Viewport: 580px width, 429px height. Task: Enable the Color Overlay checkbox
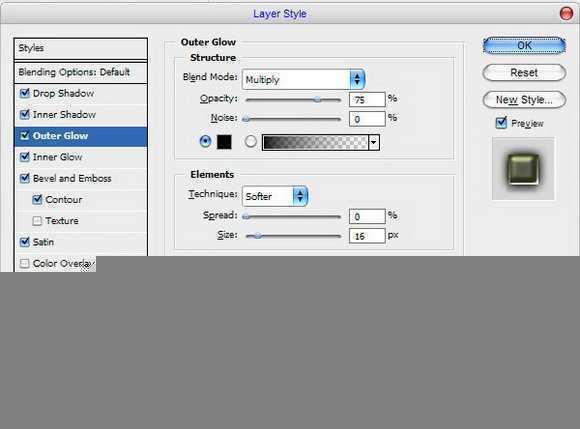click(x=24, y=263)
